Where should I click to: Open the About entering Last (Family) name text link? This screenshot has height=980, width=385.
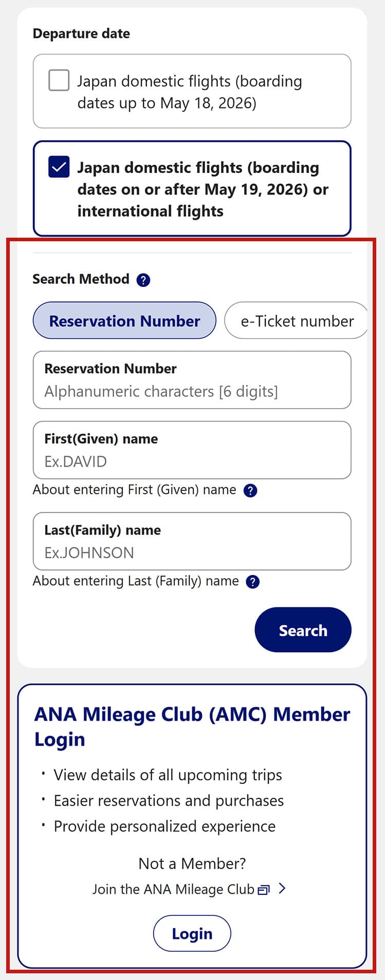click(136, 581)
